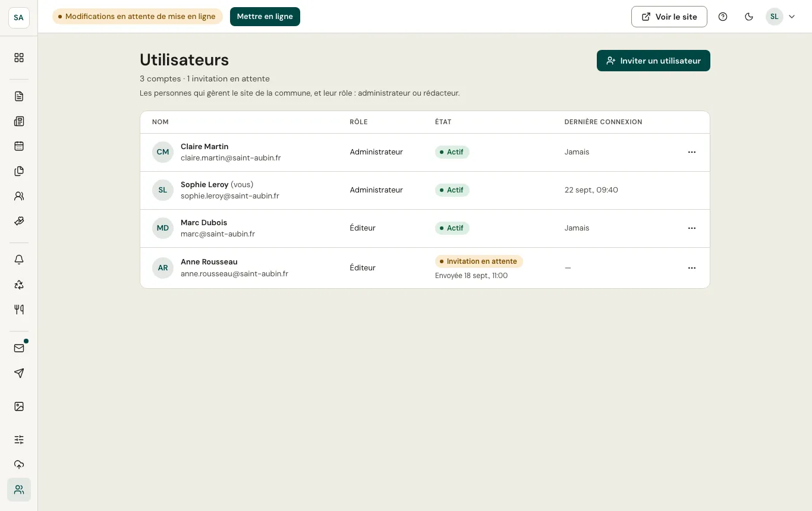
Task: Click the Mettre en ligne button
Action: 265,17
